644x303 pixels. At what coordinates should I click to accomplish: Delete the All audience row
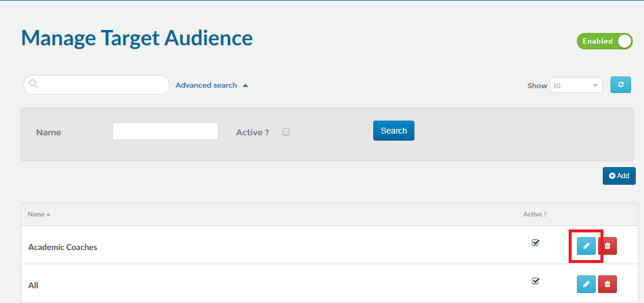coord(608,284)
